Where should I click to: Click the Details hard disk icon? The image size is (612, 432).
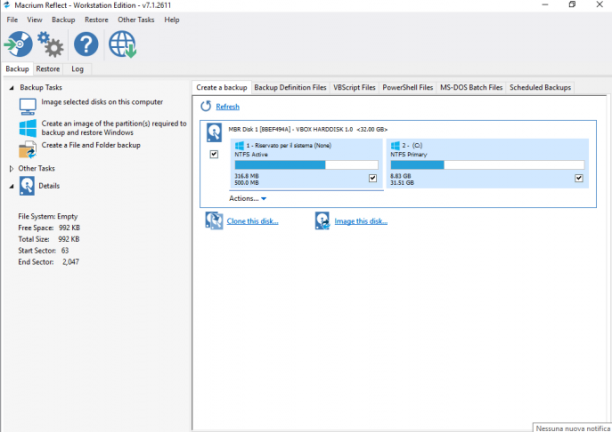[x=27, y=186]
